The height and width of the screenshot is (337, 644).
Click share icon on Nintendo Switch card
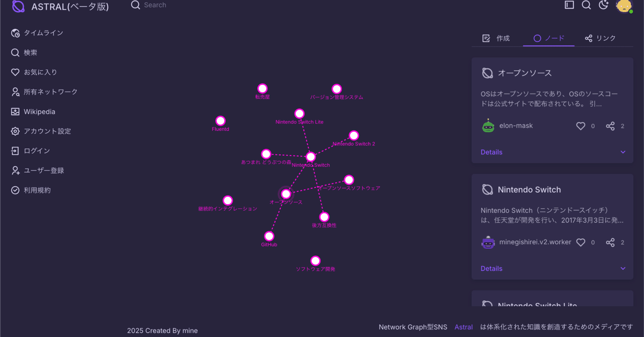tap(610, 242)
